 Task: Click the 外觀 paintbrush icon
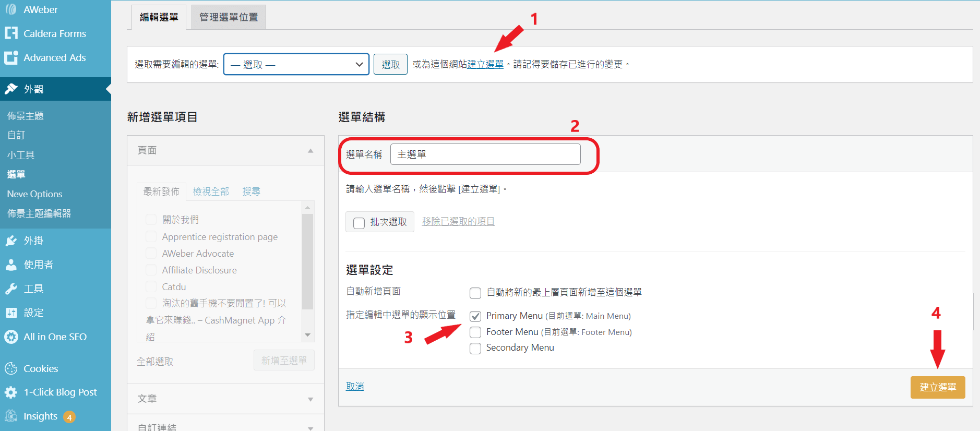coord(11,89)
